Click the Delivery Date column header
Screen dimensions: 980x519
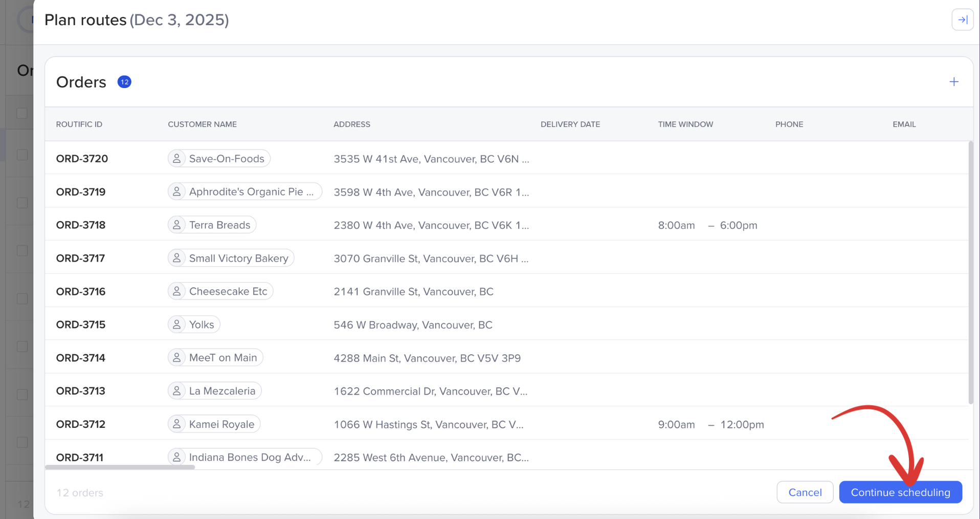570,124
